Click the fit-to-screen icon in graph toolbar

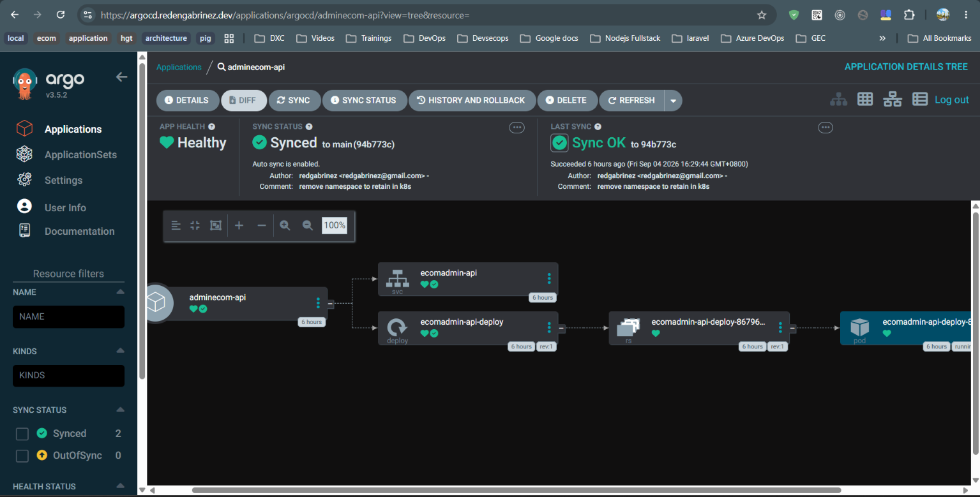click(x=216, y=225)
